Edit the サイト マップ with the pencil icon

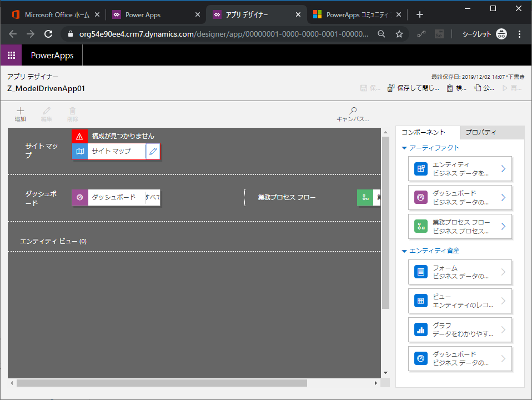pyautogui.click(x=153, y=152)
